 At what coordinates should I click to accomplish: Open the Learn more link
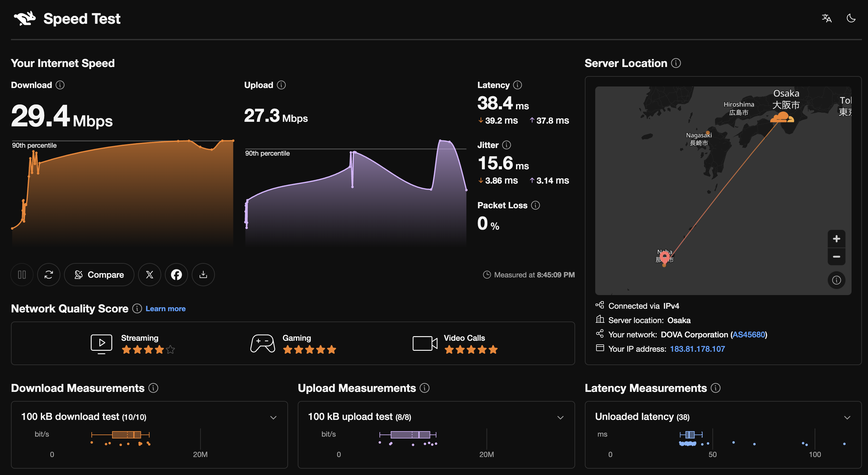(x=165, y=309)
